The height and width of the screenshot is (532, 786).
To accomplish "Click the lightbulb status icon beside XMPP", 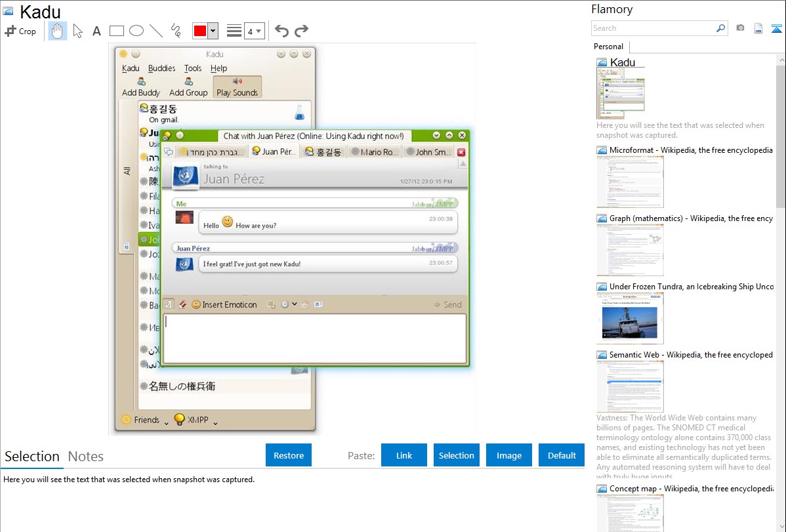I will [x=179, y=419].
